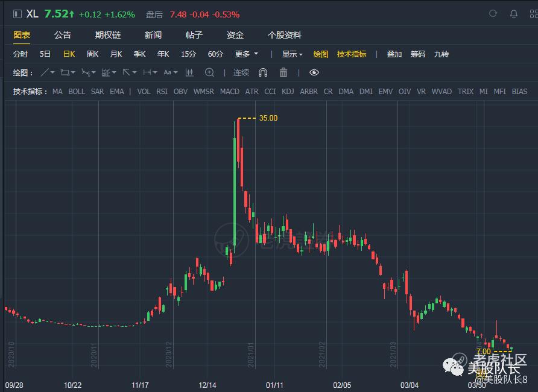The image size is (538, 392).
Task: Click the XL ticker symbol
Action: (32, 14)
